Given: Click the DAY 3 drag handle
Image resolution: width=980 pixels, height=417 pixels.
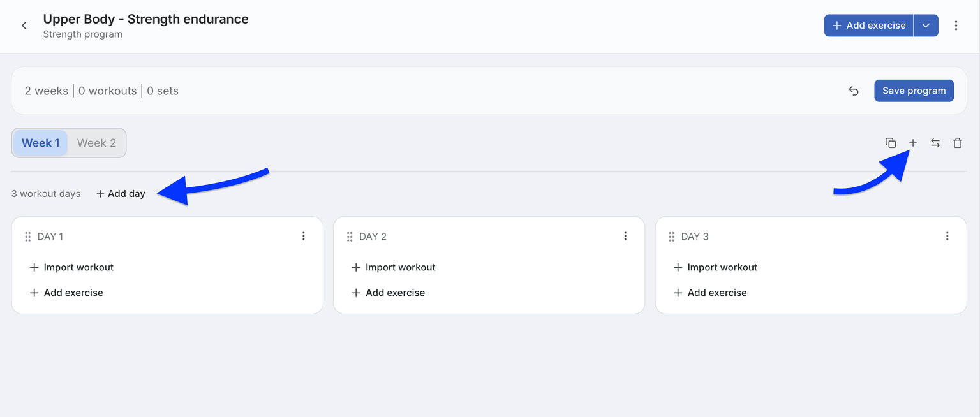Looking at the screenshot, I should click(x=672, y=237).
